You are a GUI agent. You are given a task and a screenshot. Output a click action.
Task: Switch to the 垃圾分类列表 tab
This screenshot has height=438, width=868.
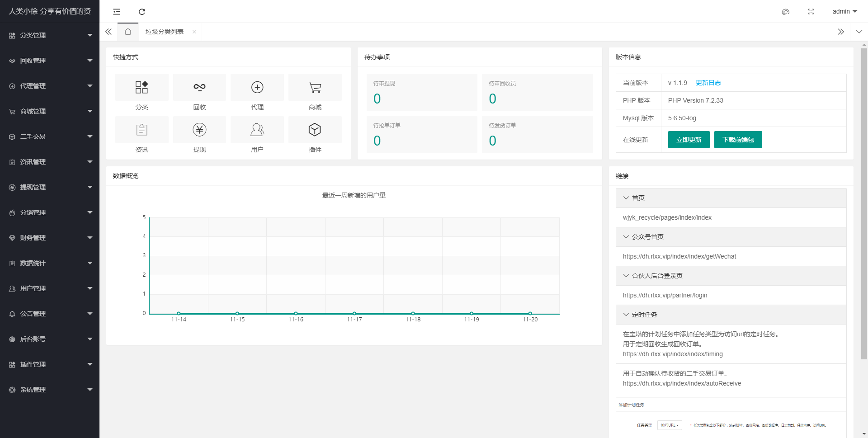click(165, 32)
